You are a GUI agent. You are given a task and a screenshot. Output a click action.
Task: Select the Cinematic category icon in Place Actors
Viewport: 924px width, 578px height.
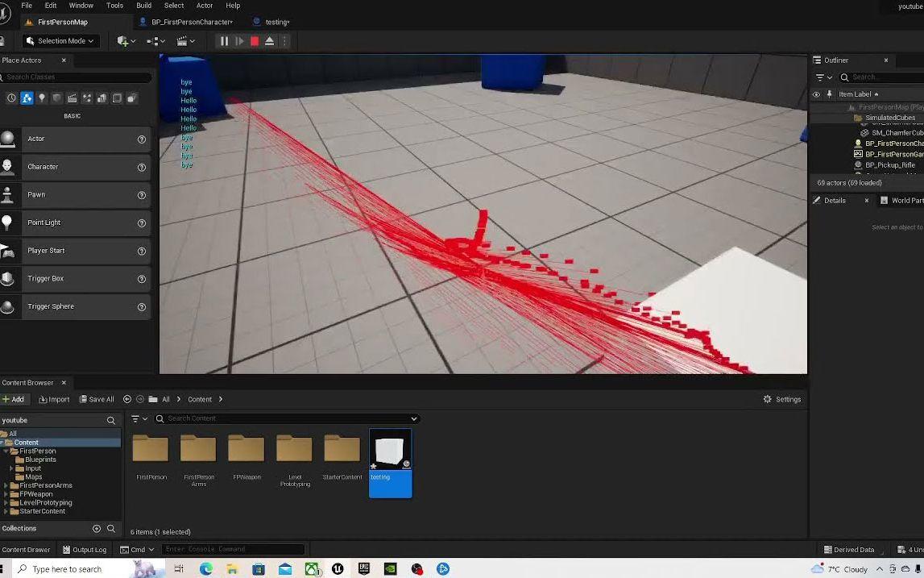click(x=72, y=98)
